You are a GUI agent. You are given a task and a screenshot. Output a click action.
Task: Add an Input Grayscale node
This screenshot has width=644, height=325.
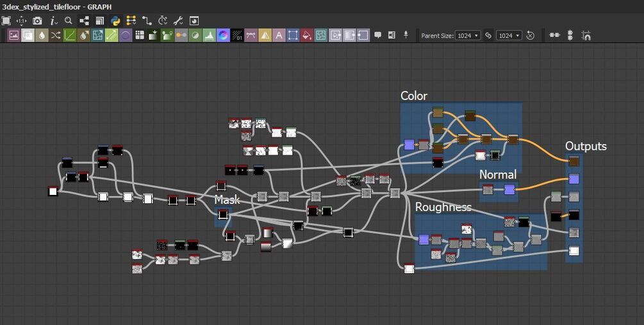coord(349,35)
